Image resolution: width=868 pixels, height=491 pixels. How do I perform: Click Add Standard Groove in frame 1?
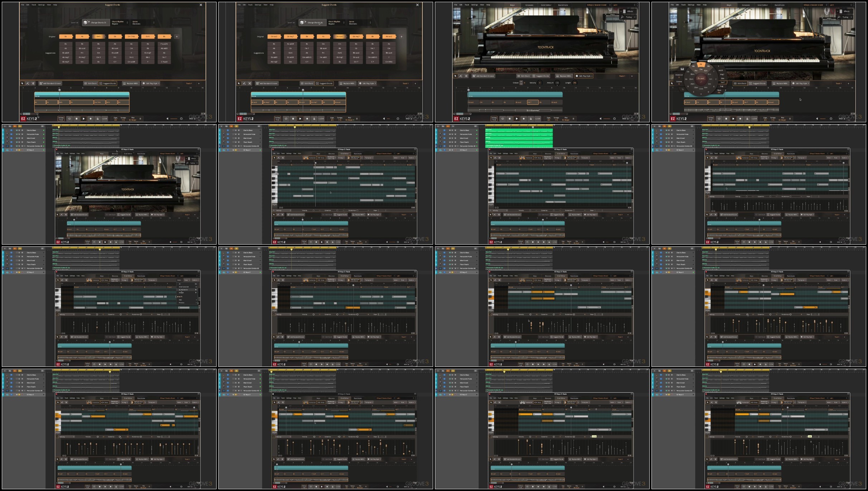point(50,83)
